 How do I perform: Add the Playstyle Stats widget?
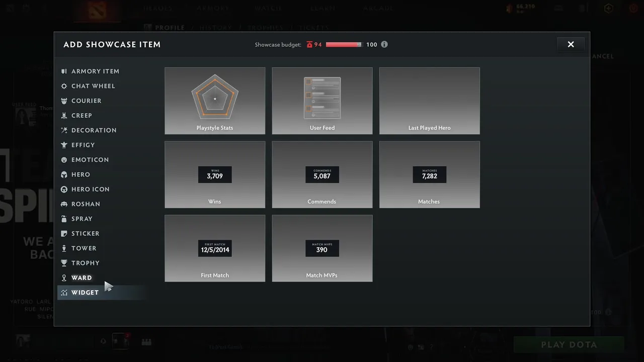coord(215,101)
